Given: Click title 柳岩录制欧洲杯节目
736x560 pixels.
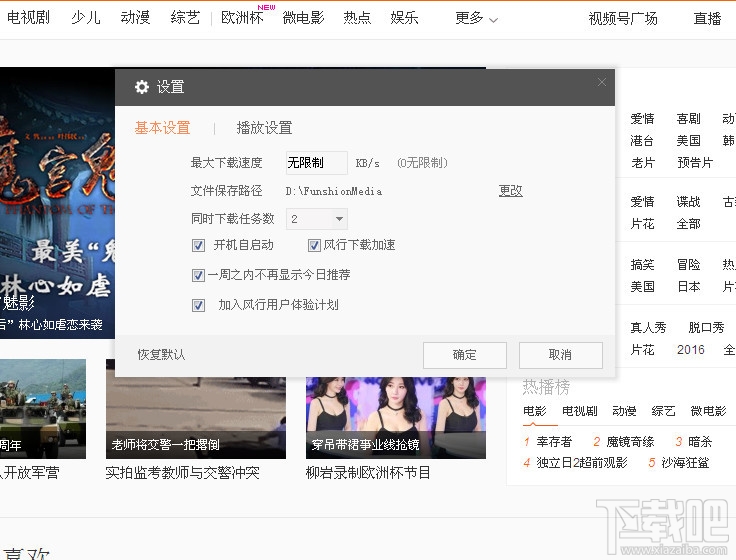Looking at the screenshot, I should [x=368, y=473].
